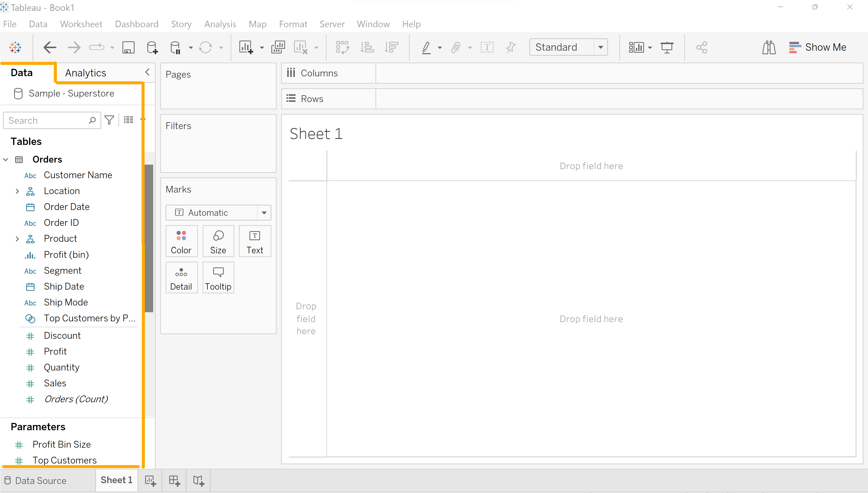868x493 pixels.
Task: Click the filter fields funnel icon
Action: pos(109,120)
